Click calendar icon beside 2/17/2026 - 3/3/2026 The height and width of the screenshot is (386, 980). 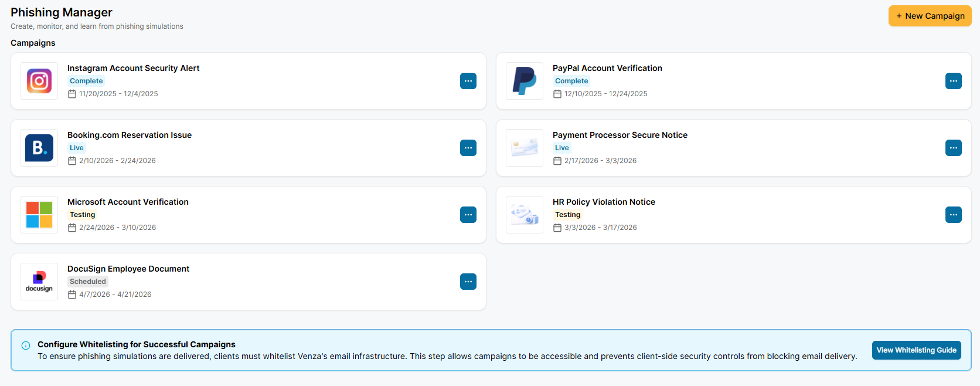(557, 161)
